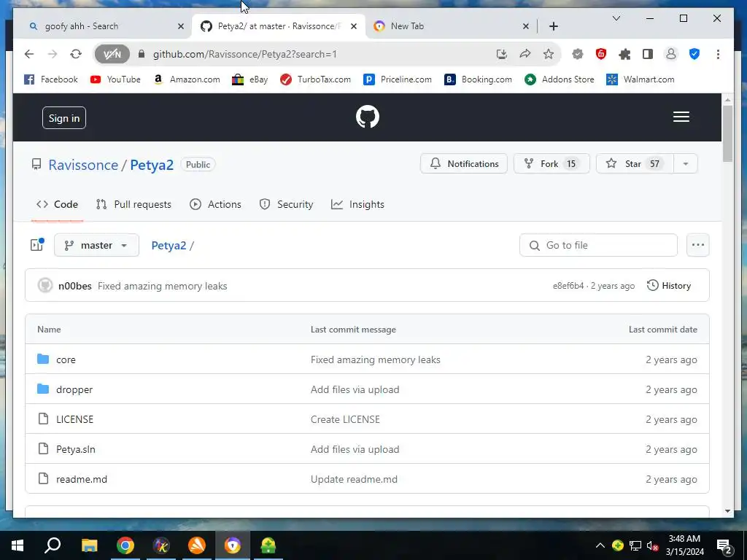The width and height of the screenshot is (747, 560).
Task: Expand the master branch dropdown
Action: pos(96,245)
